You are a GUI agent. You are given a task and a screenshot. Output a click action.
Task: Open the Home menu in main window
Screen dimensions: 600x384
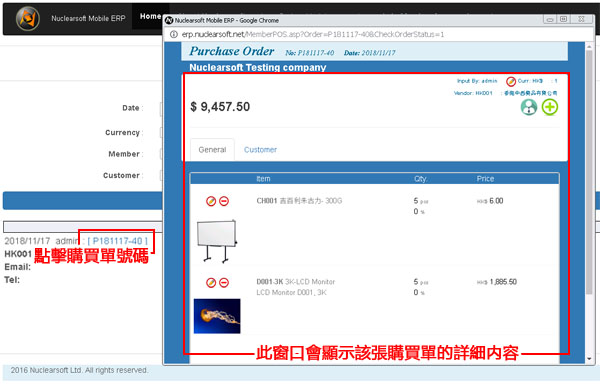[150, 16]
